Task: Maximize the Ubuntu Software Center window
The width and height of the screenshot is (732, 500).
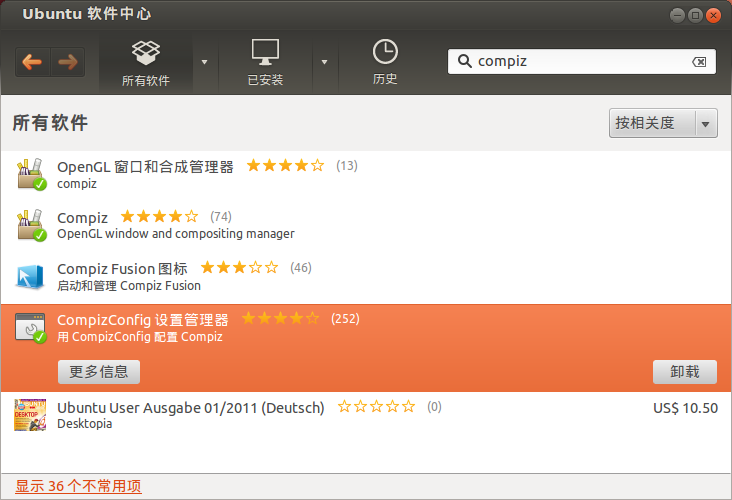Action: [695, 15]
